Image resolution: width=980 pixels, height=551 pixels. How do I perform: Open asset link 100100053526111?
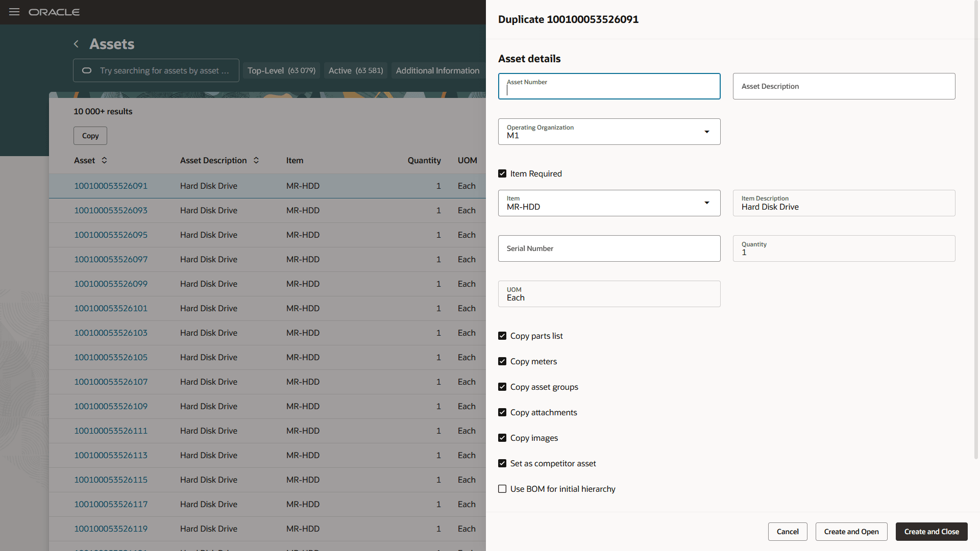[x=111, y=431]
